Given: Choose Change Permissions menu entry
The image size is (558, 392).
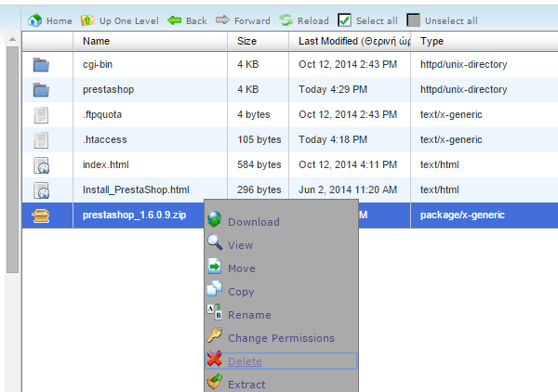Looking at the screenshot, I should (x=280, y=338).
